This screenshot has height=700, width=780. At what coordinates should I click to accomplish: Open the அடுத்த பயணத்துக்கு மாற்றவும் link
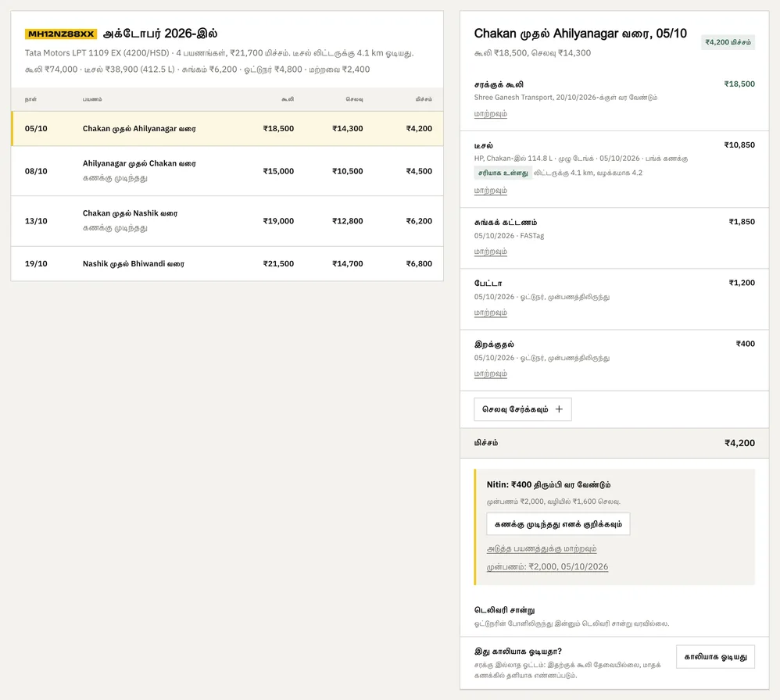coord(542,549)
